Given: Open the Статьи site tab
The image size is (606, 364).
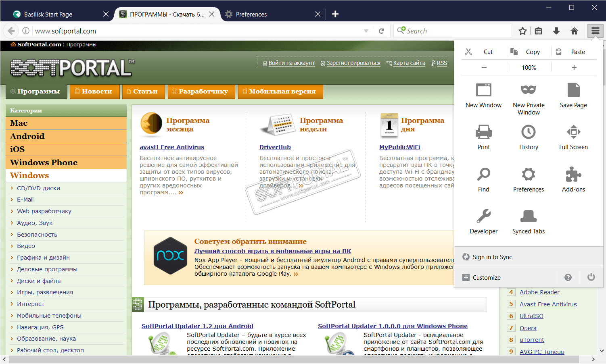Looking at the screenshot, I should [143, 92].
